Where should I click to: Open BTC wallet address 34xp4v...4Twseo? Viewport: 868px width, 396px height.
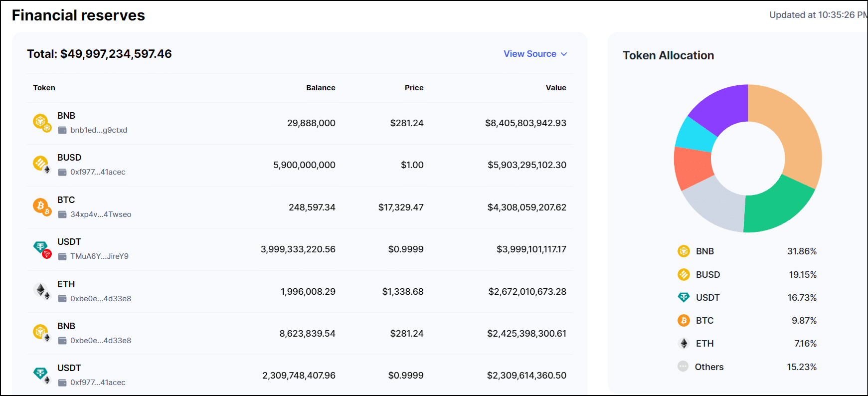click(x=101, y=214)
